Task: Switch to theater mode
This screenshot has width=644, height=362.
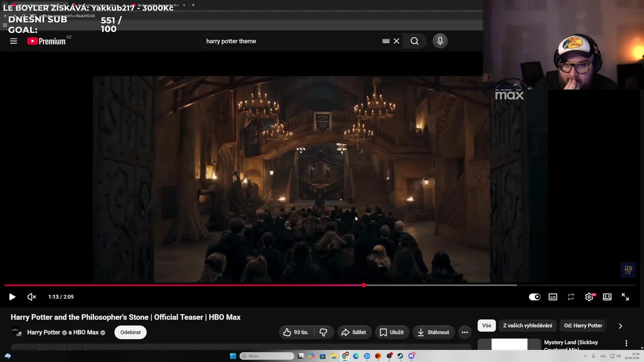Action: click(607, 297)
